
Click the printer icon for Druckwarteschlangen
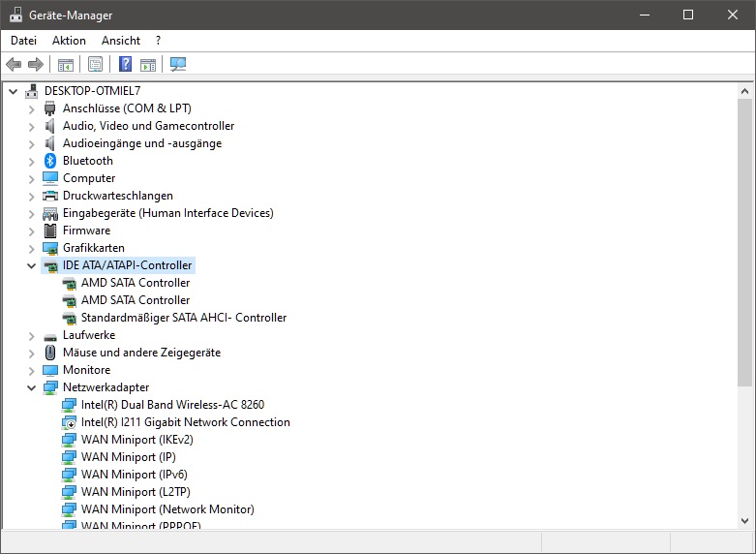50,196
